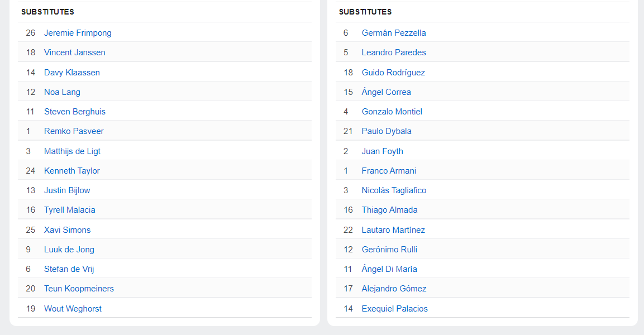Open Ángel Di María's profile
Screen dimensions: 644x335
point(389,269)
